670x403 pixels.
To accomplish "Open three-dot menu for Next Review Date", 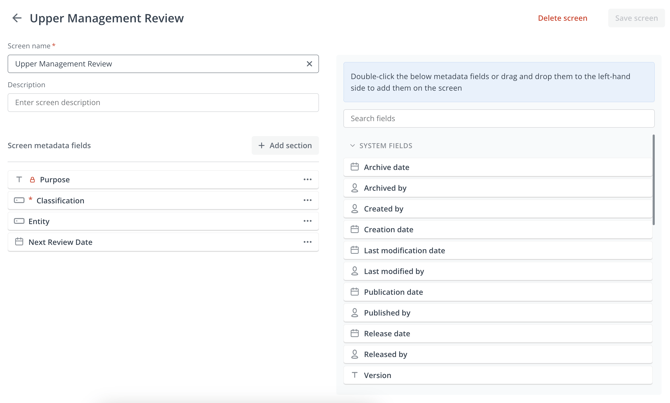I will coord(307,242).
